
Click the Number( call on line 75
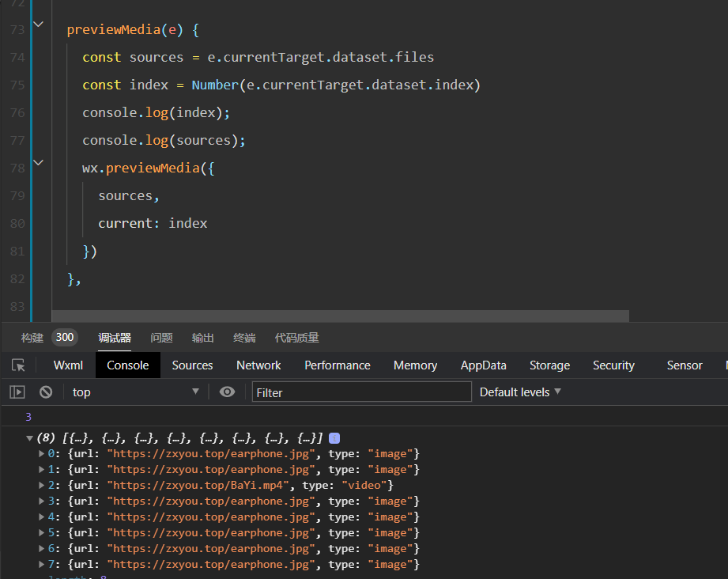coord(217,85)
